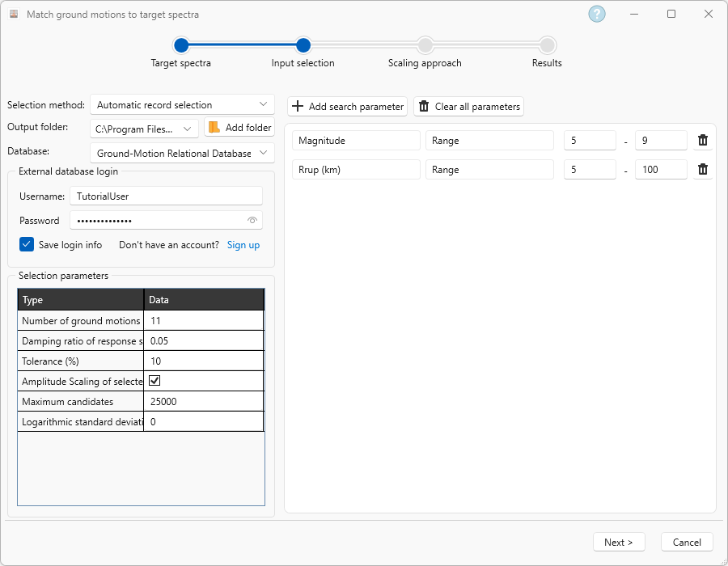Open the Rrup (km) parameter name dropdown
Viewport: 728px width, 566px height.
(356, 170)
